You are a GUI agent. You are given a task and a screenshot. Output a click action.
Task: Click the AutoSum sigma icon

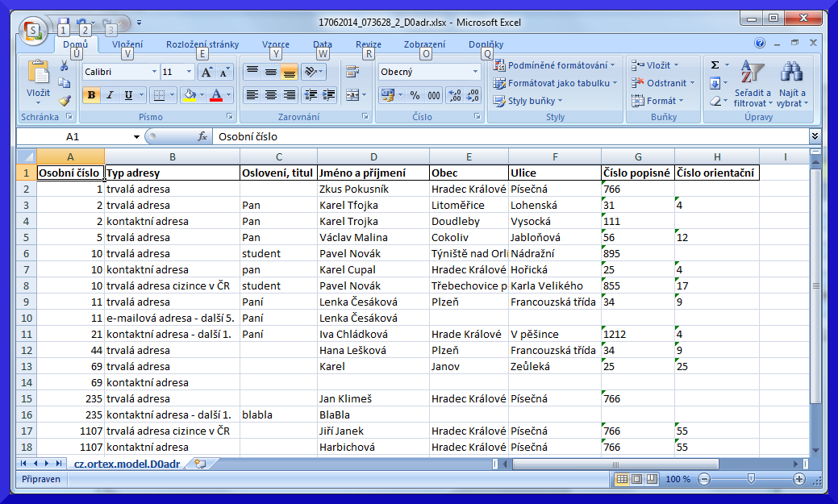[715, 65]
